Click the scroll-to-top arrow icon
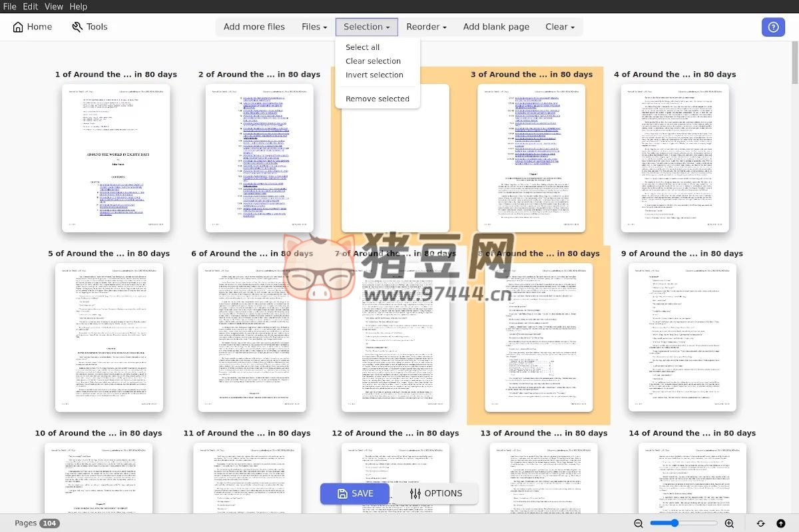The height and width of the screenshot is (532, 799). [x=781, y=524]
